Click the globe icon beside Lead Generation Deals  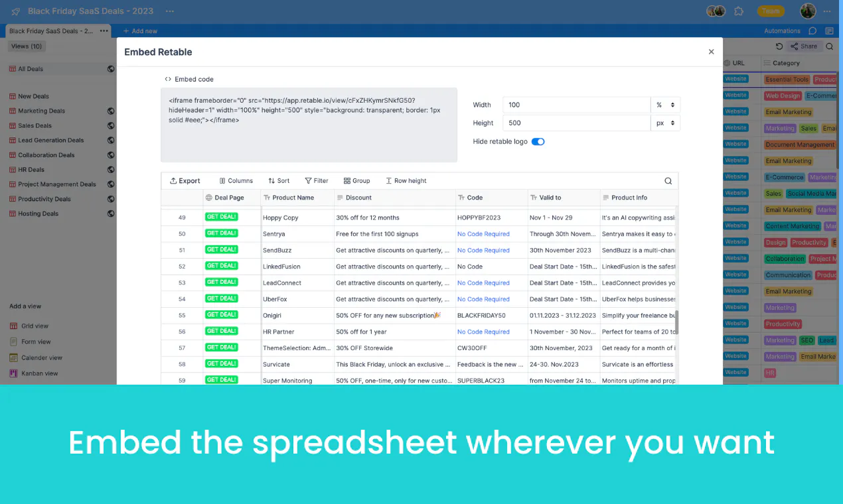[x=111, y=140]
